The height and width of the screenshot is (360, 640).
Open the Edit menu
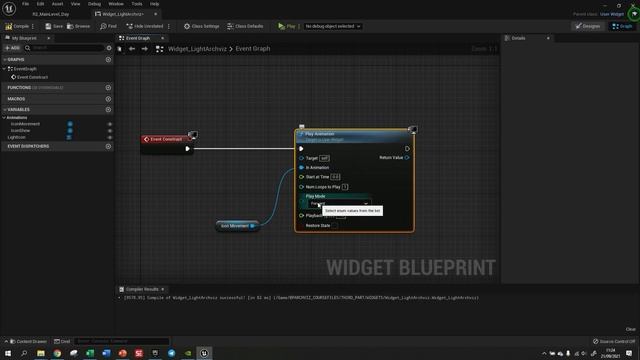click(x=40, y=4)
